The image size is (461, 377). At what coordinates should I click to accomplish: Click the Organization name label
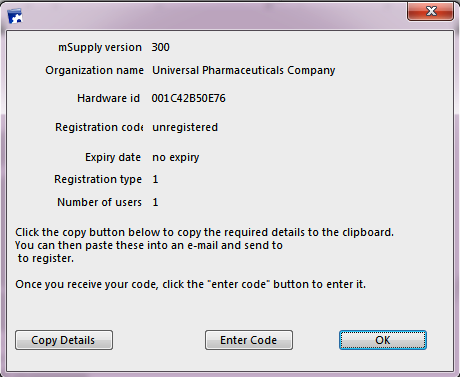coord(94,70)
